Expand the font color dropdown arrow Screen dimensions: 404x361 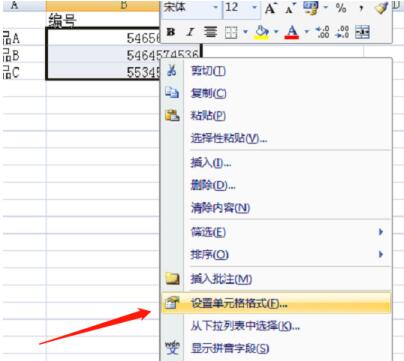pos(306,32)
